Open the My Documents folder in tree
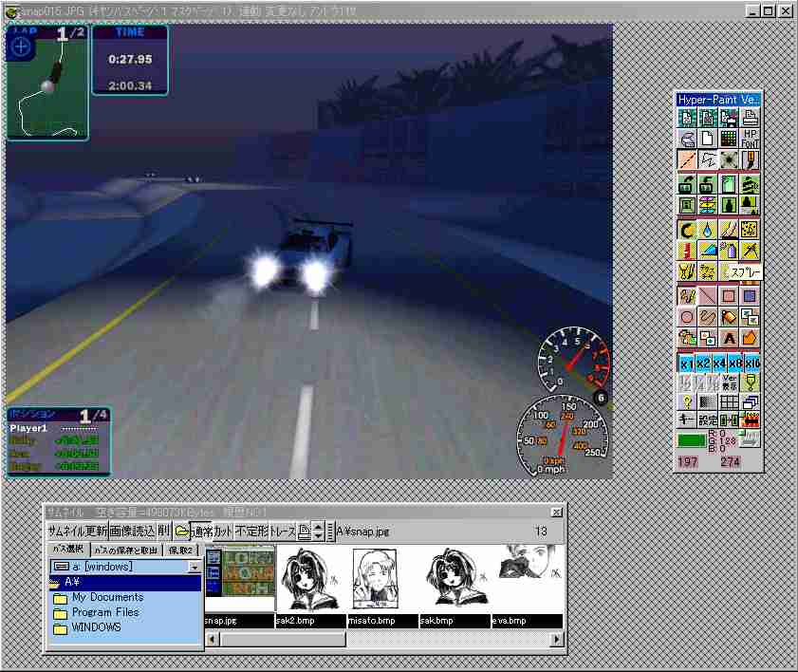 click(107, 598)
